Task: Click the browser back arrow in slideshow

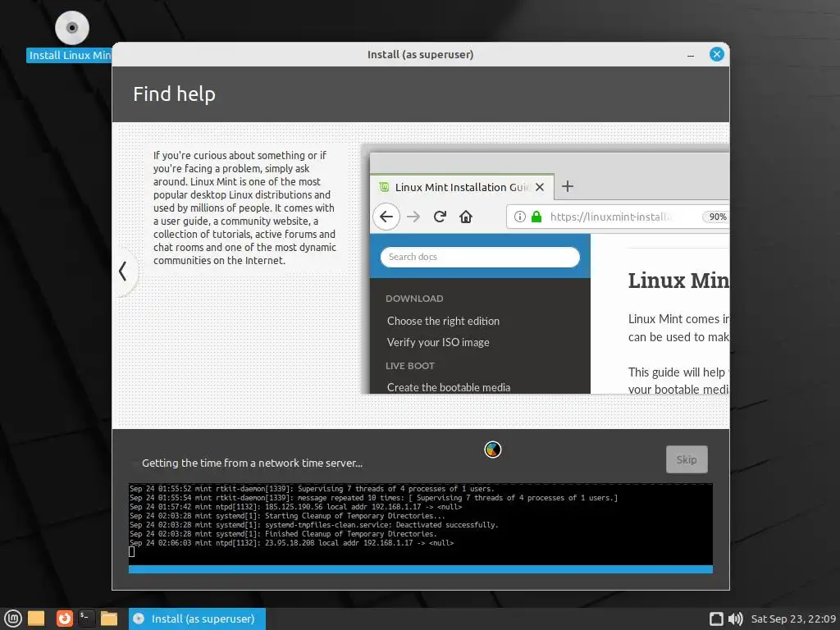Action: pos(386,217)
